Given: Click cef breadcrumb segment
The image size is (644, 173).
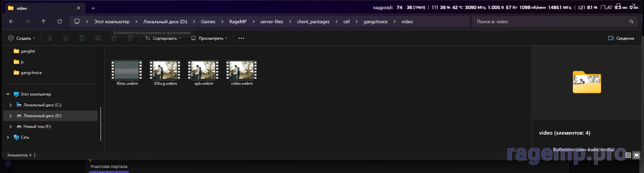Looking at the screenshot, I should tap(347, 22).
